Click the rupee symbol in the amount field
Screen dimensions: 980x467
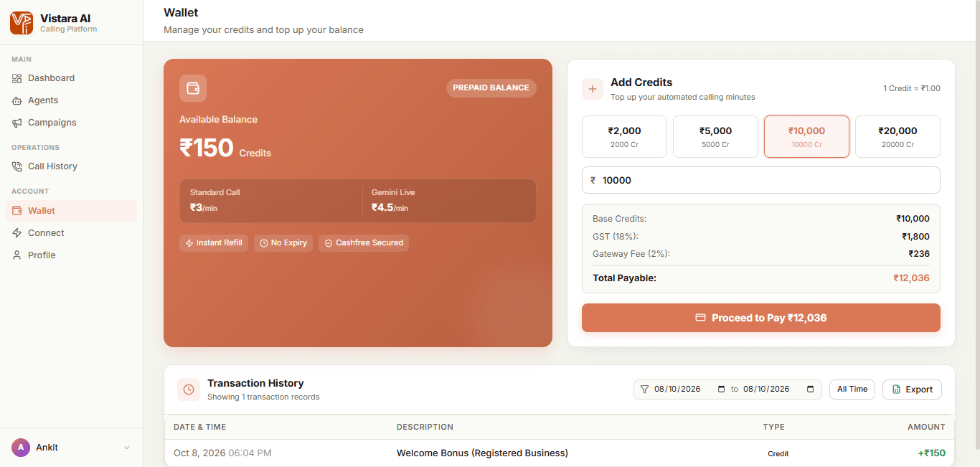(x=593, y=181)
